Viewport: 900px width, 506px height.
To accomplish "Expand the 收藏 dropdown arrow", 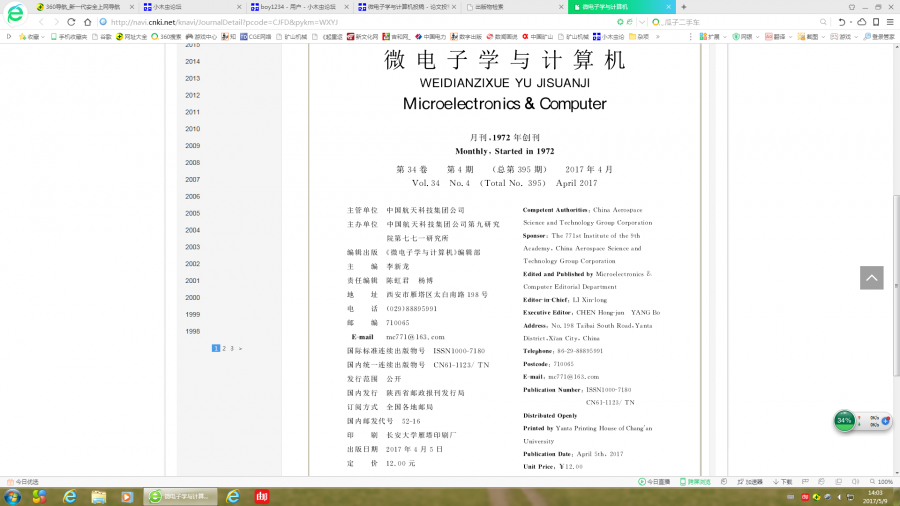I will point(43,37).
